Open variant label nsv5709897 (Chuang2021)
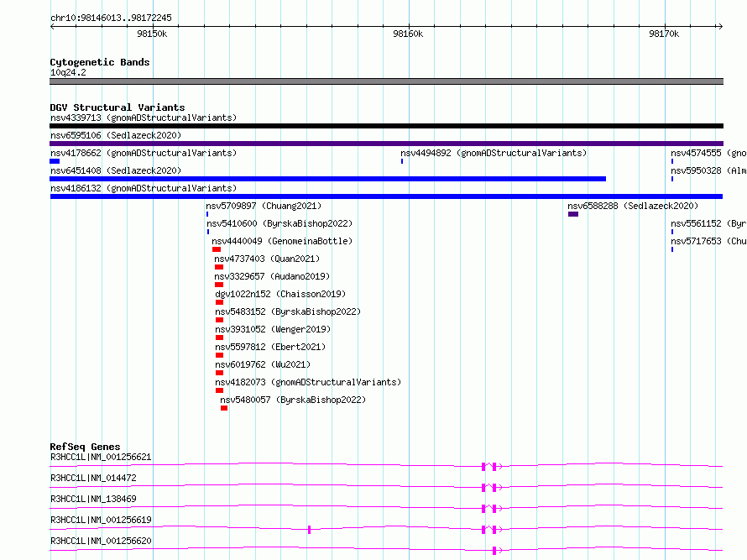 [x=264, y=206]
